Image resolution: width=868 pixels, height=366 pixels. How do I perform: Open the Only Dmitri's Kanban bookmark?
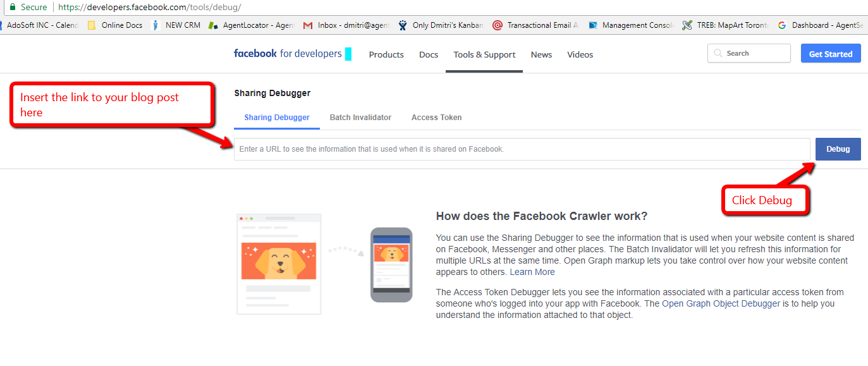(441, 25)
